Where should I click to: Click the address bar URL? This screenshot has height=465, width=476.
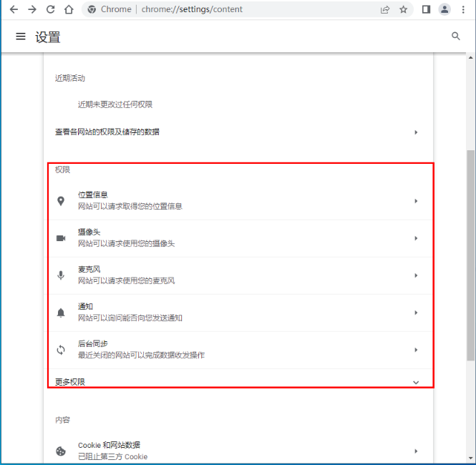pyautogui.click(x=192, y=9)
